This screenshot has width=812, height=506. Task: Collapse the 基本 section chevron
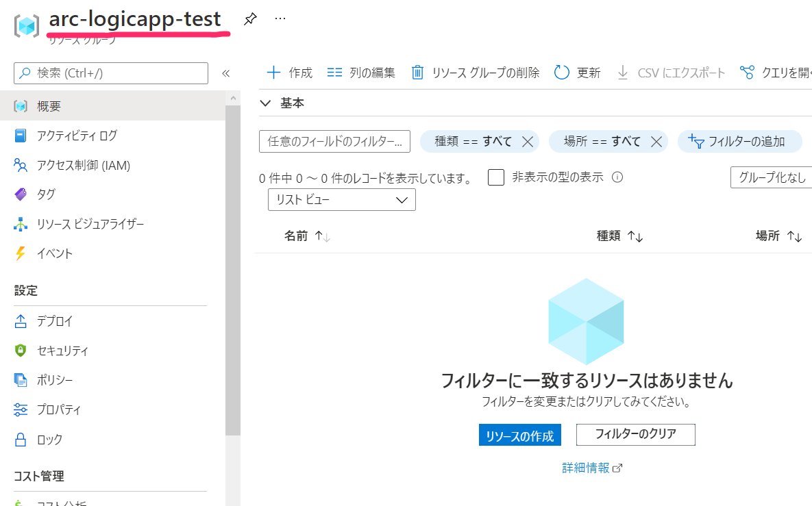[266, 103]
